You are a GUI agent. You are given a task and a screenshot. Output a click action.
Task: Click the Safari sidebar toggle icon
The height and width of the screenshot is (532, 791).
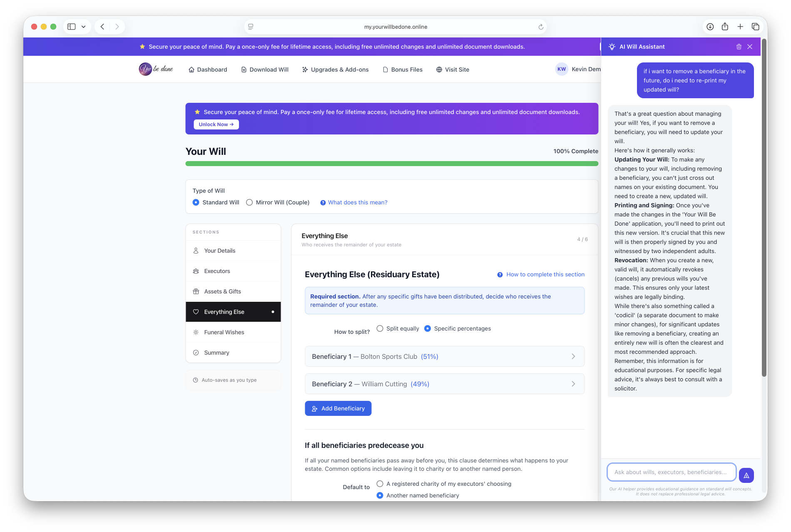tap(72, 27)
